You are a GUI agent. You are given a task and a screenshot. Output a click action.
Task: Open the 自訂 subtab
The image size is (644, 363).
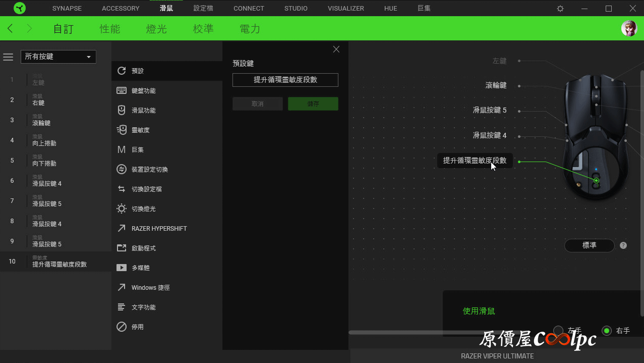pos(64,29)
